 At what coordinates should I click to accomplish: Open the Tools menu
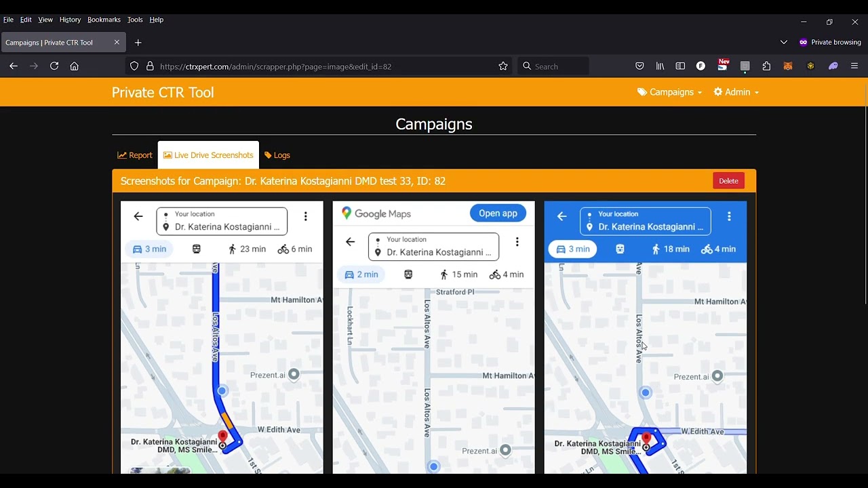135,20
